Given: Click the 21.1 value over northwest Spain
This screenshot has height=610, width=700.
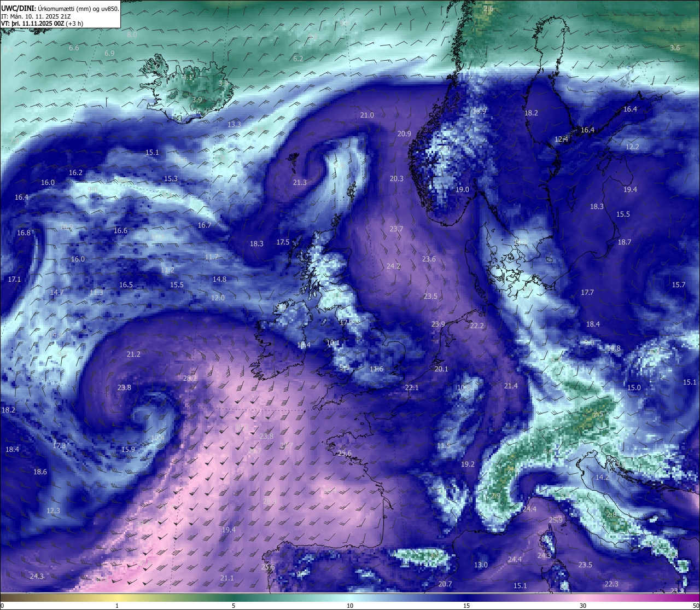Looking at the screenshot, I should click(x=227, y=578).
